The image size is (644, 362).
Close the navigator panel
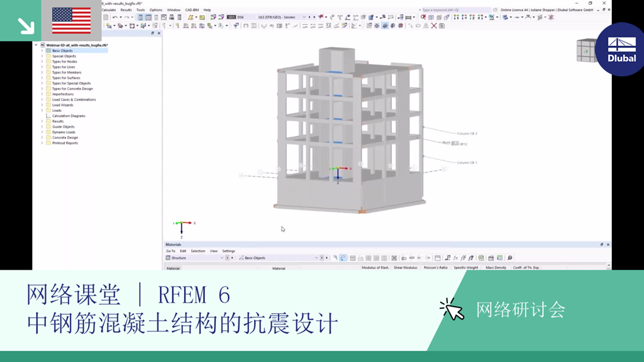click(x=159, y=33)
